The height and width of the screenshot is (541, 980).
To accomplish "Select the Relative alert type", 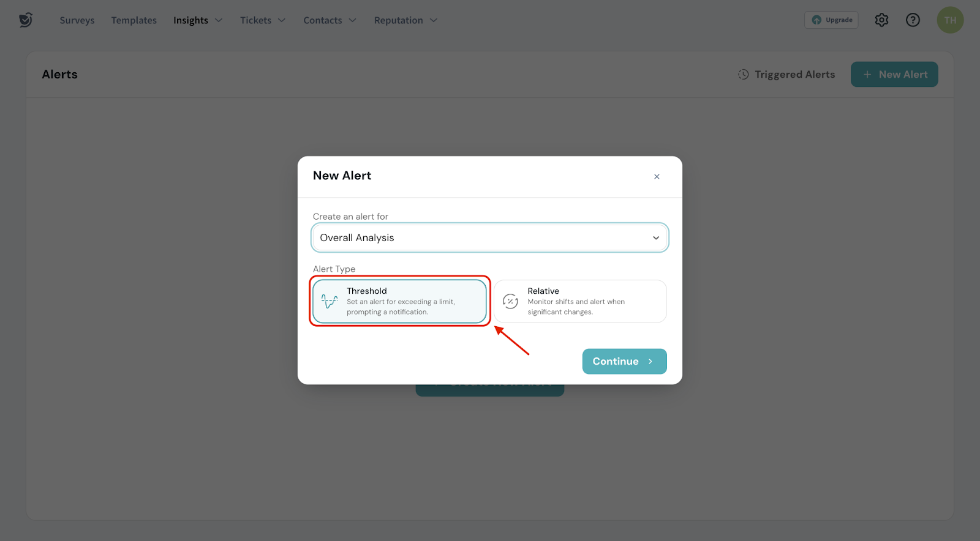I will (x=580, y=301).
